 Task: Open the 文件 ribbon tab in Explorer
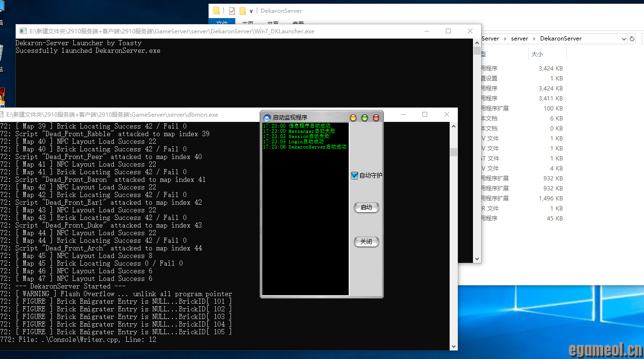tap(222, 23)
